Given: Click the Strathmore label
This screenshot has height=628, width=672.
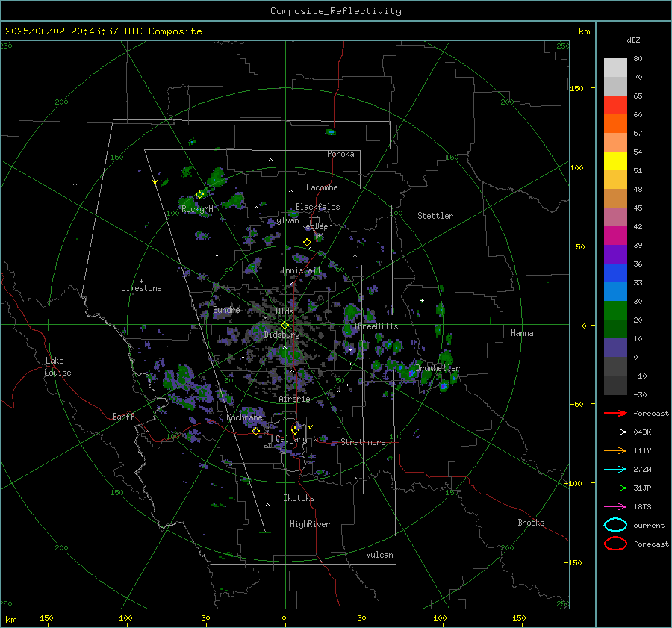Looking at the screenshot, I should click(363, 442).
